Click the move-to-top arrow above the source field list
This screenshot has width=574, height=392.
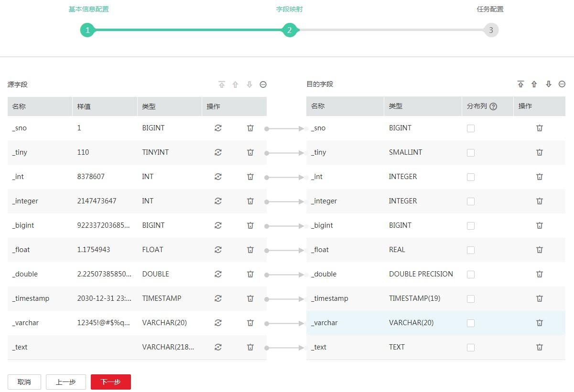coord(222,84)
